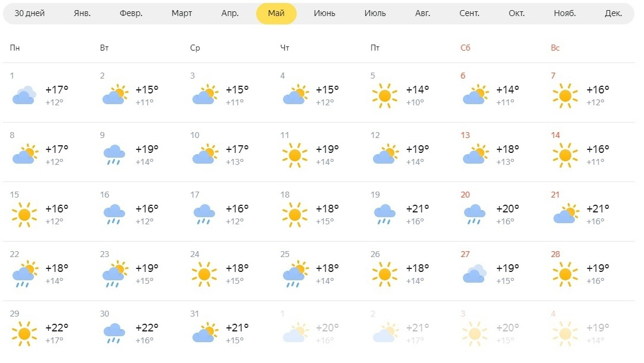Select the Дек. month tab

point(613,13)
